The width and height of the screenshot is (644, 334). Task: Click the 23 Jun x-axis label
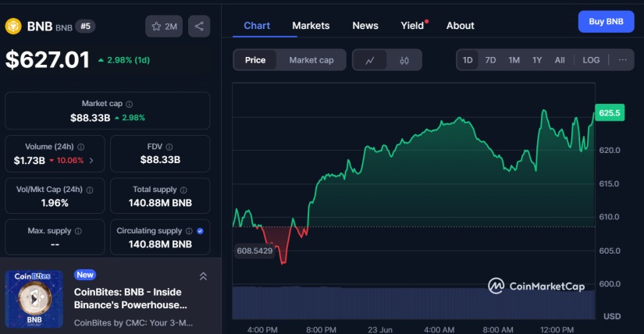click(x=380, y=330)
